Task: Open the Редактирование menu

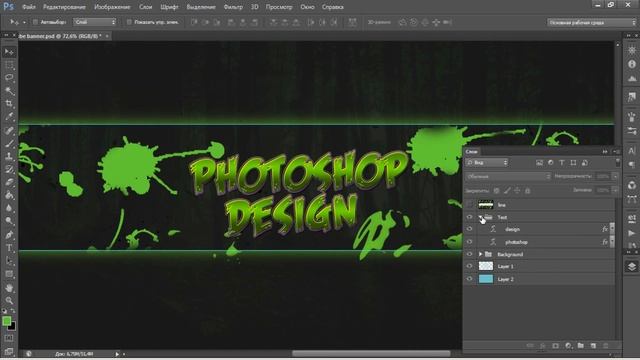Action: [x=64, y=7]
